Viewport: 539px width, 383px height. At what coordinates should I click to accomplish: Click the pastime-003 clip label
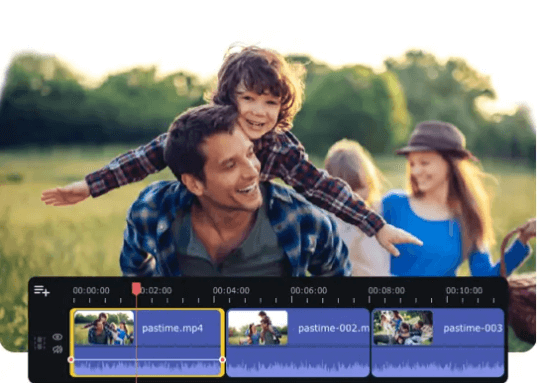click(x=473, y=328)
